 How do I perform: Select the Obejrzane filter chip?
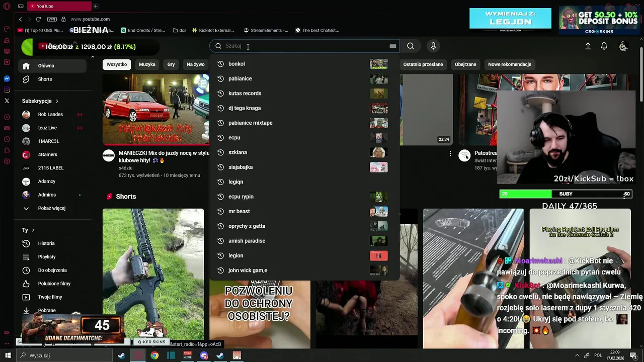(x=465, y=64)
